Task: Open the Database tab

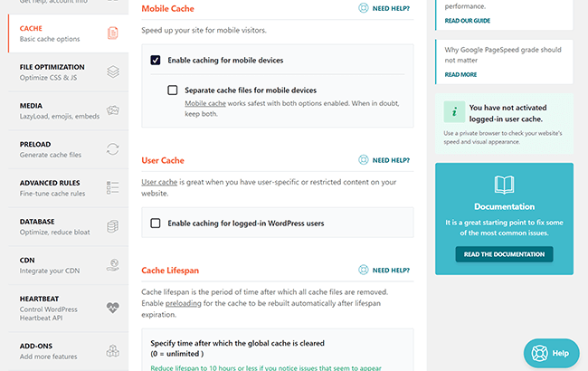Action: click(x=68, y=226)
